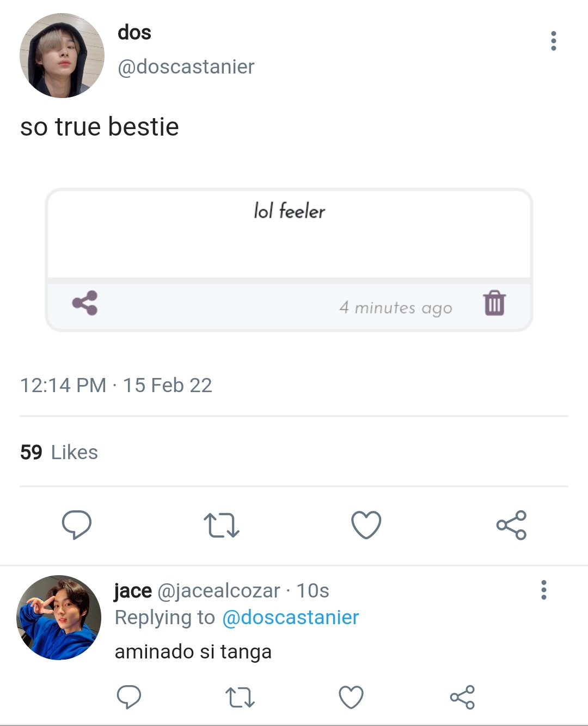Open the main tweet's three-dot menu
The width and height of the screenshot is (588, 726).
pyautogui.click(x=553, y=41)
